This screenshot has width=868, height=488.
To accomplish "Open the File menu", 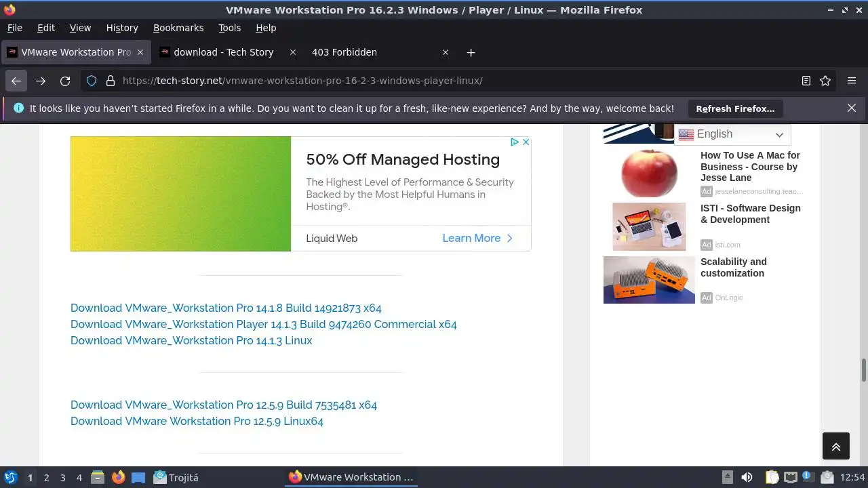I will tap(14, 28).
